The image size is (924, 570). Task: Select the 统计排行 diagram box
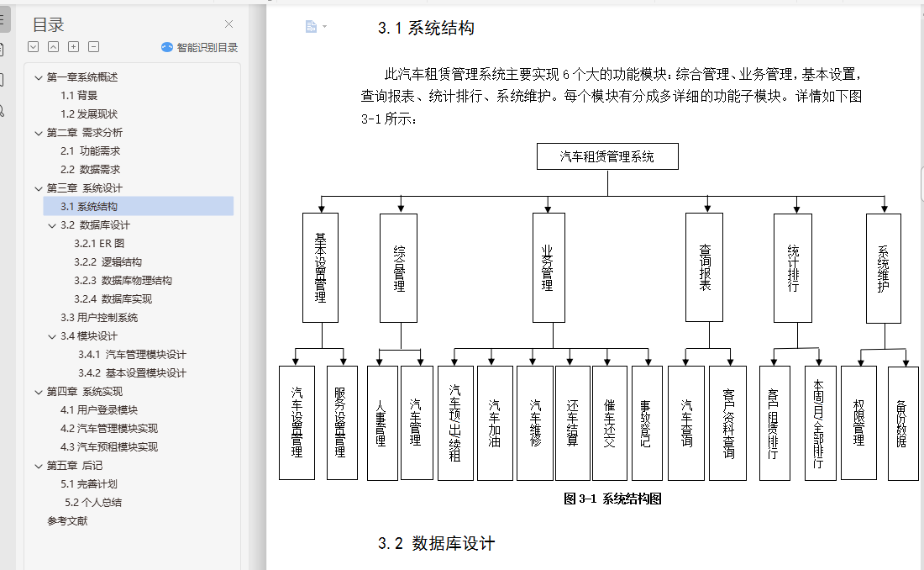(x=793, y=268)
